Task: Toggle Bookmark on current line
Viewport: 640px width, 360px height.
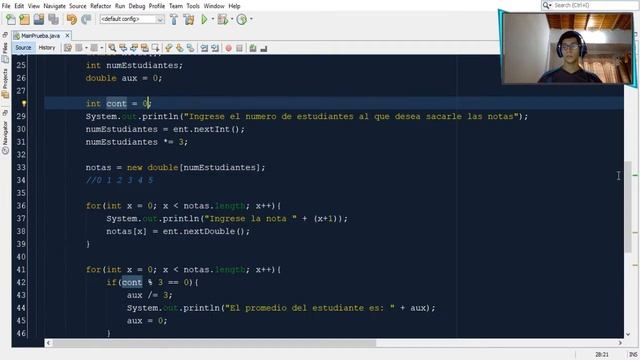Action: coord(191,48)
